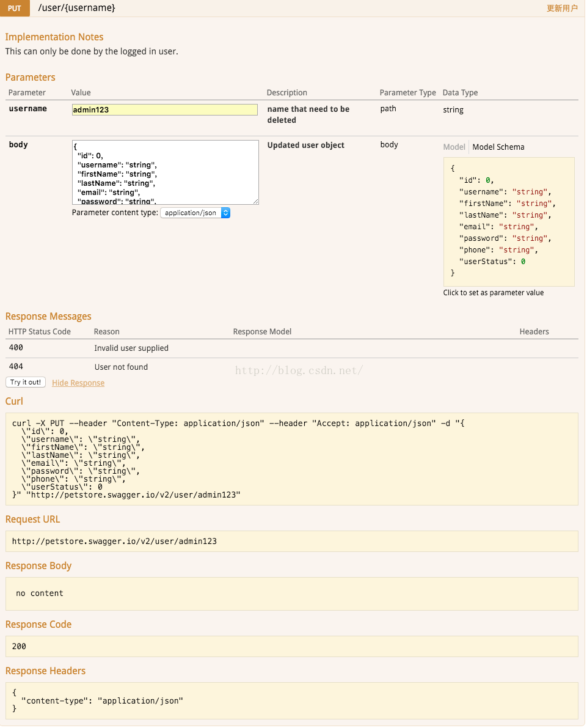This screenshot has width=587, height=728.
Task: Click the 404 User not found row
Action: point(292,367)
